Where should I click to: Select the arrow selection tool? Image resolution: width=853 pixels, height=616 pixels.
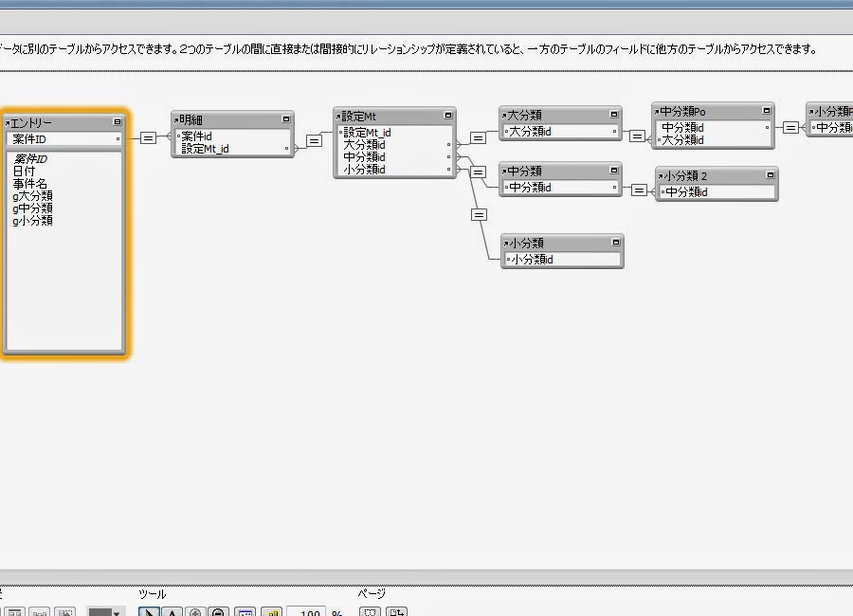click(149, 612)
